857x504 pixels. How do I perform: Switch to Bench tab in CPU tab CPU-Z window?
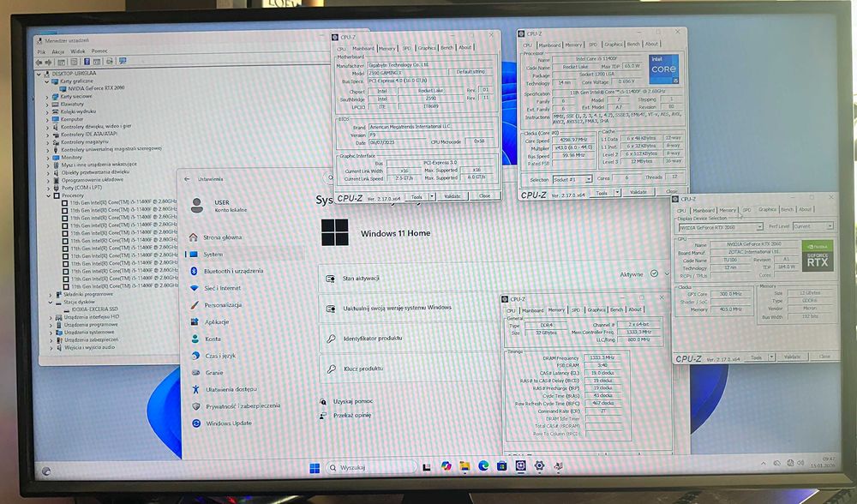coord(633,44)
